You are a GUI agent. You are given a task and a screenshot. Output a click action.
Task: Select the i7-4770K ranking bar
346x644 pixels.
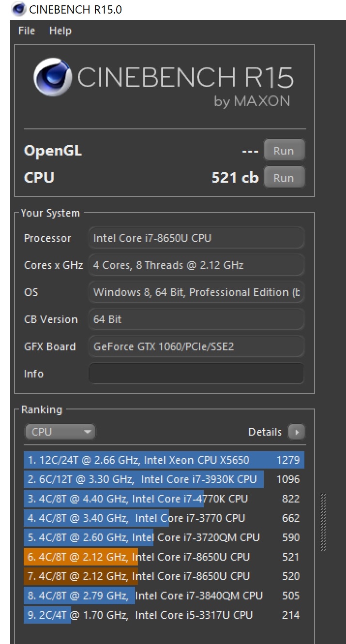[164, 499]
